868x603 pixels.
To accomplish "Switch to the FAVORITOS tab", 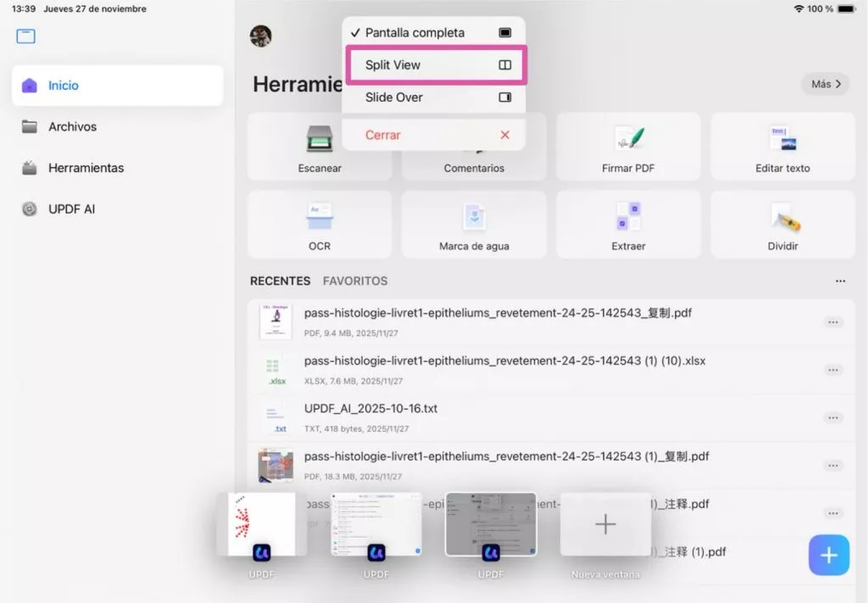I will [x=355, y=282].
